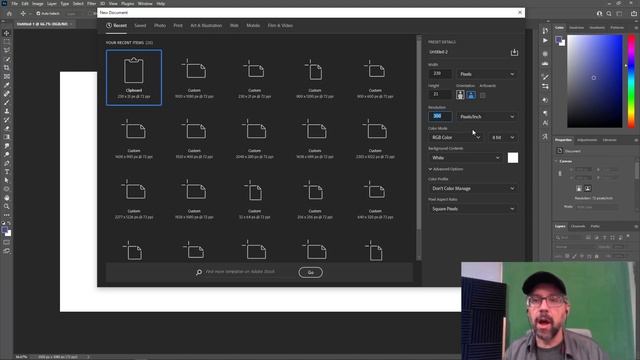Open the Background Contents White dropdown
The height and width of the screenshot is (360, 640).
[466, 158]
